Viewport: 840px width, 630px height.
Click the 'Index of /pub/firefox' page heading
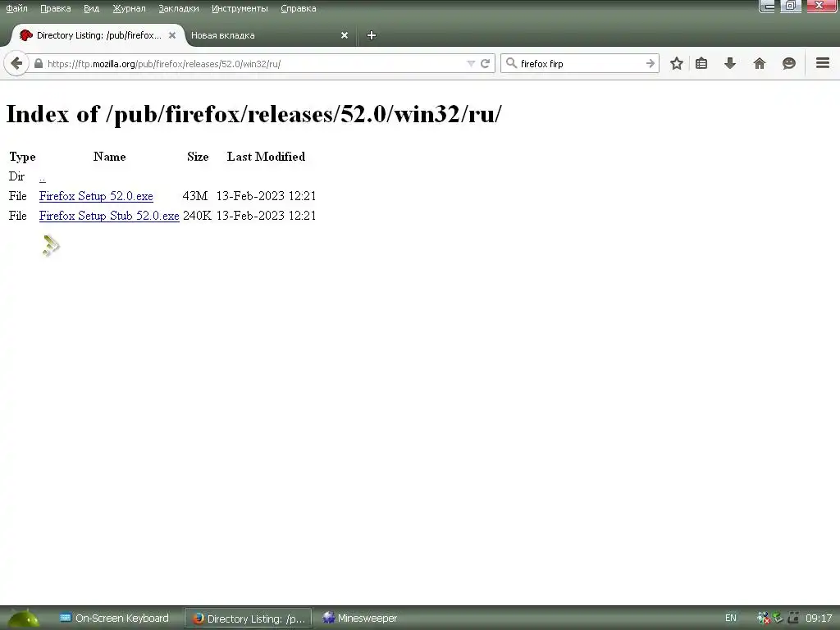click(x=254, y=113)
